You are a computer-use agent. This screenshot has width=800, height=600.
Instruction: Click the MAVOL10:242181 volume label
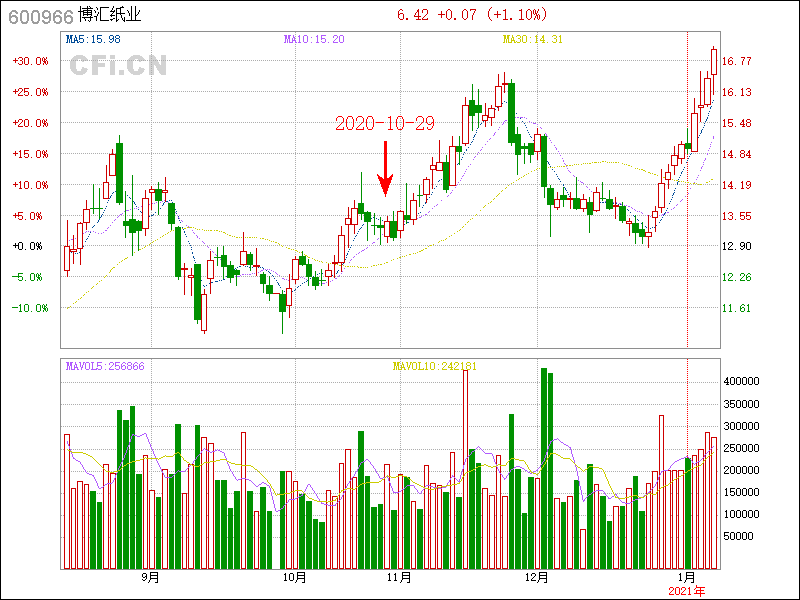pos(434,366)
